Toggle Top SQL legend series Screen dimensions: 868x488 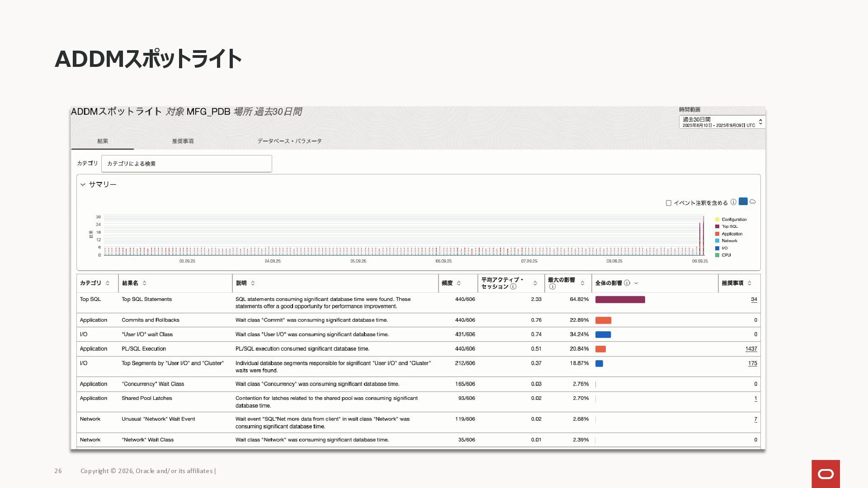[729, 226]
